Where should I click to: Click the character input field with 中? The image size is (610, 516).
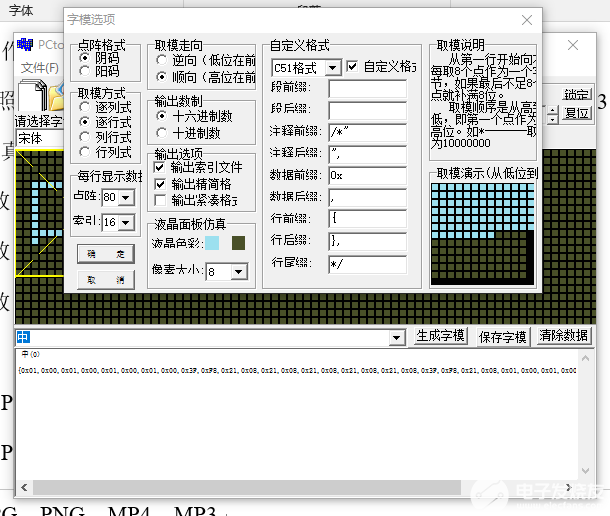click(x=202, y=337)
